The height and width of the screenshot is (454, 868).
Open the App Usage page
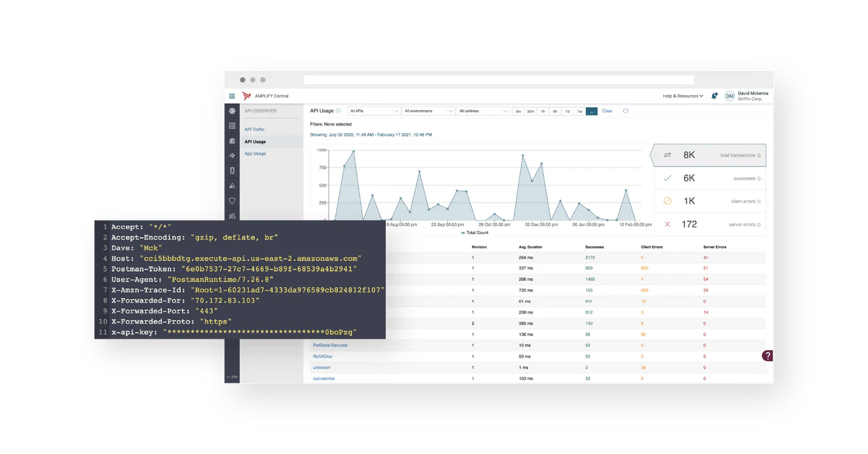click(x=255, y=153)
